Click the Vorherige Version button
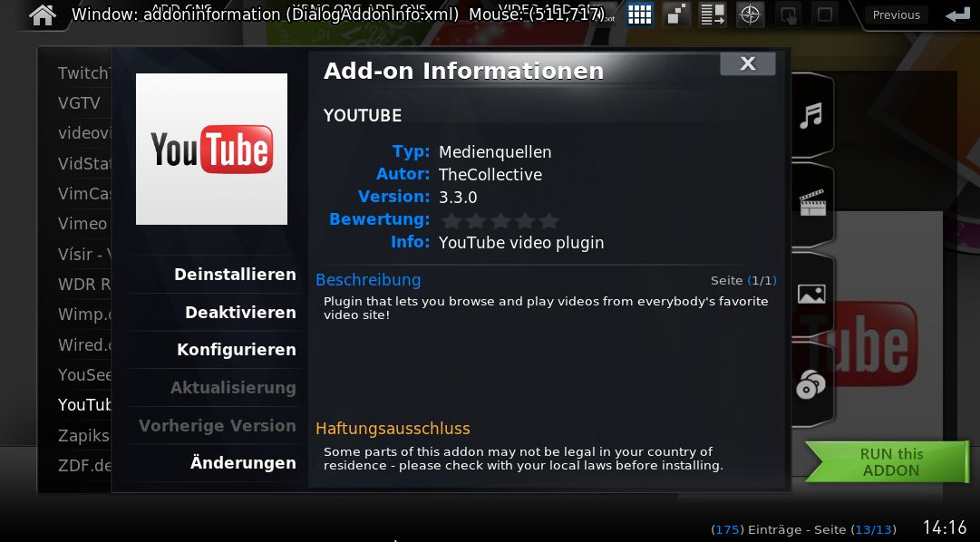 (218, 426)
